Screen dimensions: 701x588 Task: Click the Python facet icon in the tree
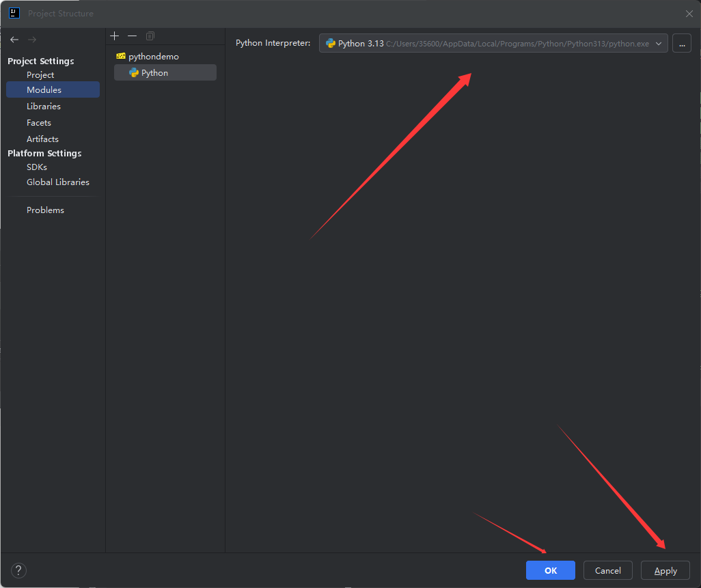(134, 73)
